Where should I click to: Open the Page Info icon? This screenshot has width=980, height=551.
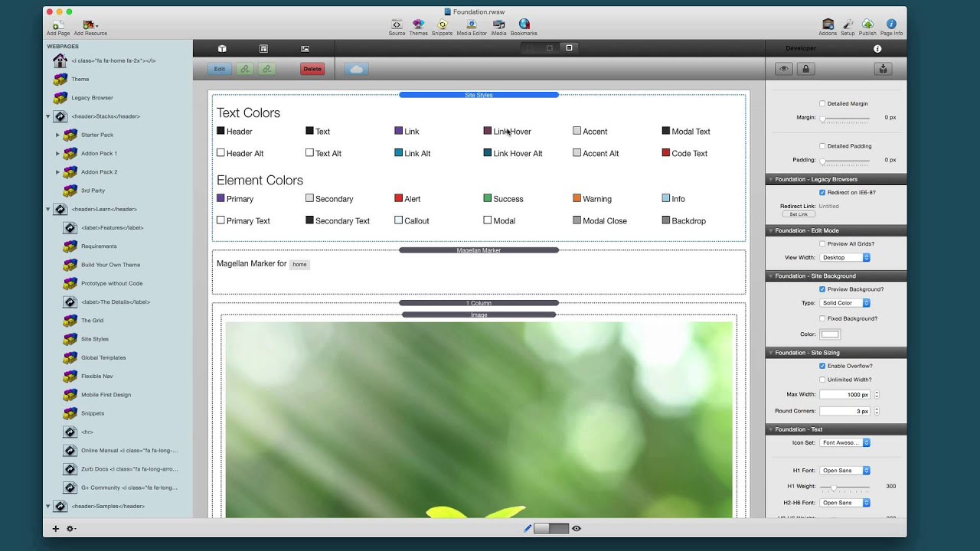[x=891, y=24]
